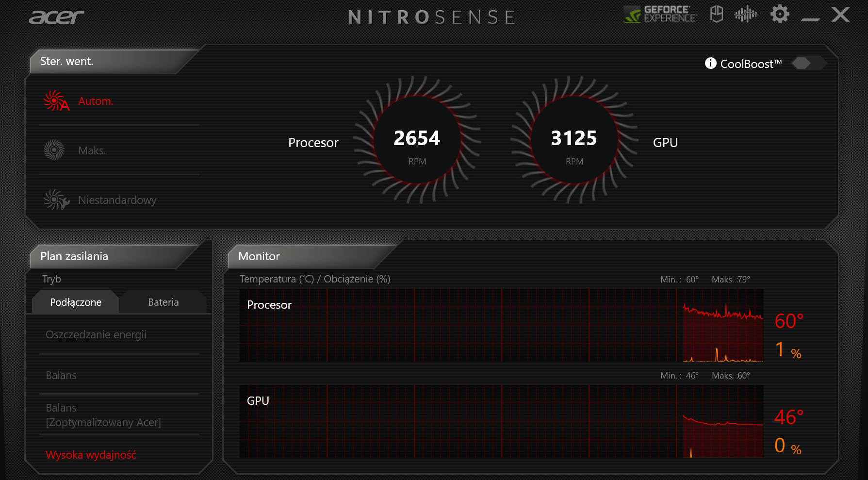Choose the plain Balans power plan
This screenshot has width=868, height=480.
pos(61,375)
